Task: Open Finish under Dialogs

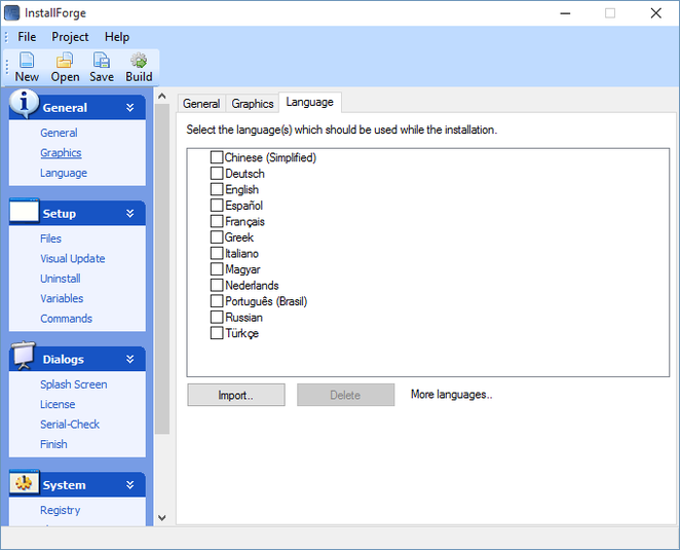Action: pos(54,444)
